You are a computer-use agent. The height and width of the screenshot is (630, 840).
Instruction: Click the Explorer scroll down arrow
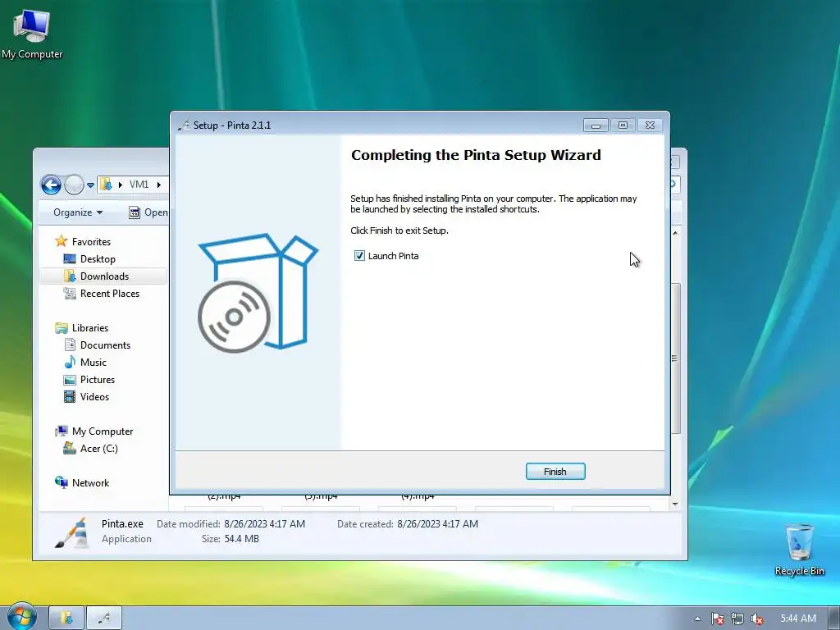675,504
